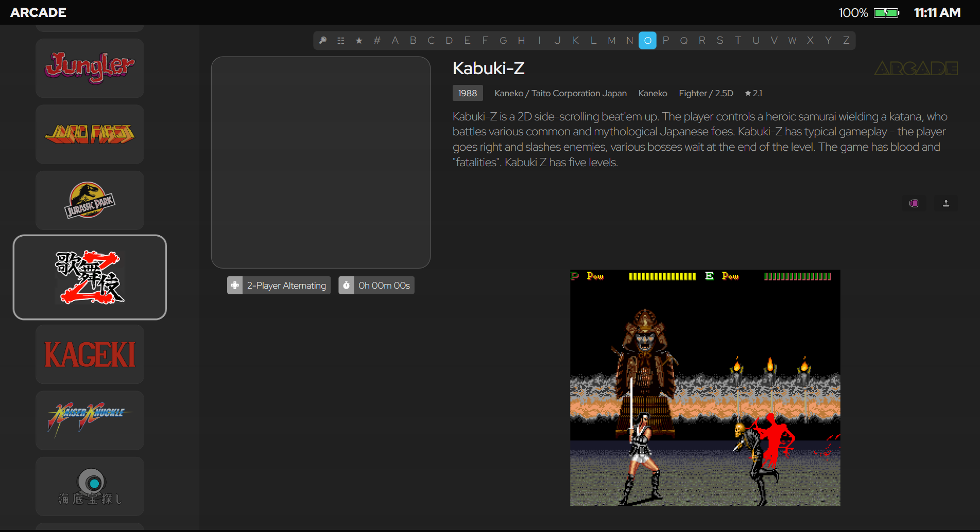Image resolution: width=980 pixels, height=532 pixels.
Task: Click the gamepad icon beside 2-Player Alternating
Action: click(x=235, y=286)
